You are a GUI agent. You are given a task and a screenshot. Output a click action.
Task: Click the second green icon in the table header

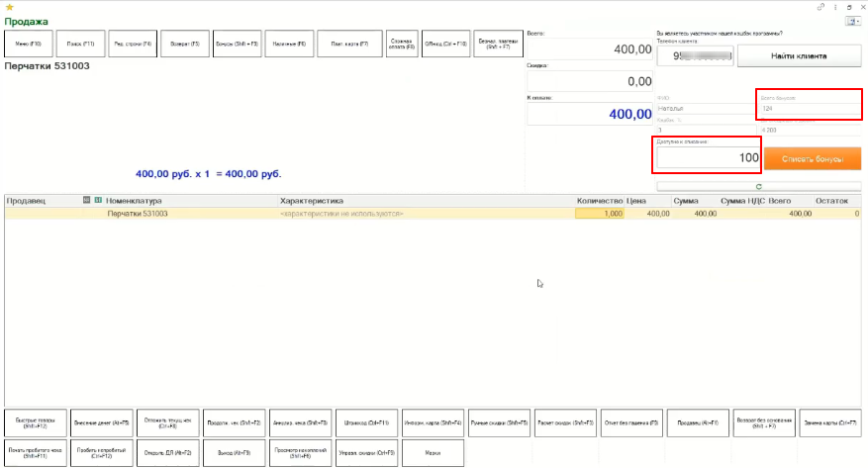[98, 200]
